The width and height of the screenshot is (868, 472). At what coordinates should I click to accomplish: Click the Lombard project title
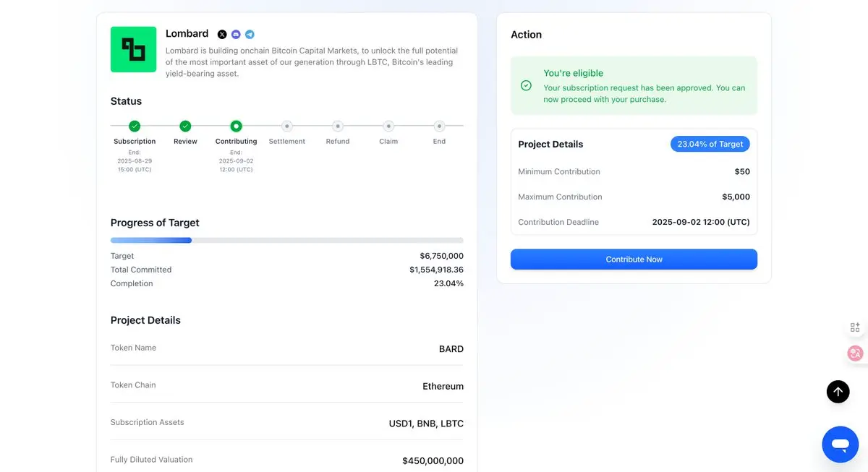[187, 33]
